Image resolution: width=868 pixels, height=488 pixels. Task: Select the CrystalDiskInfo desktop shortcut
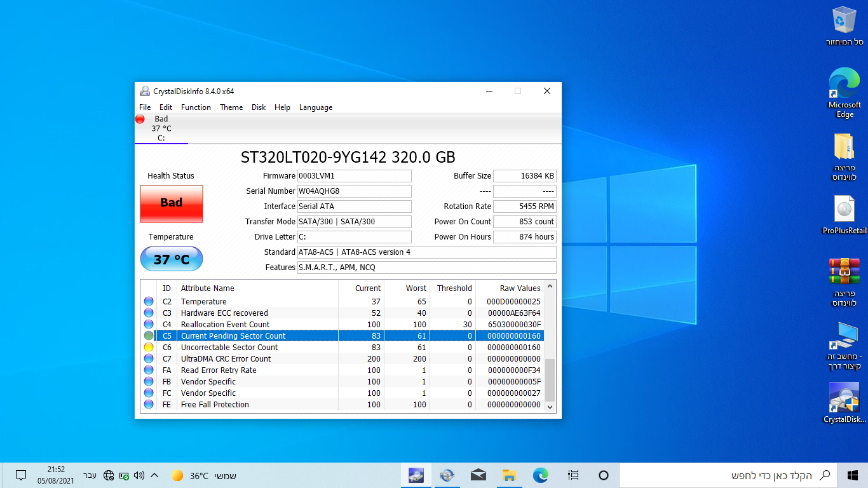tap(844, 403)
